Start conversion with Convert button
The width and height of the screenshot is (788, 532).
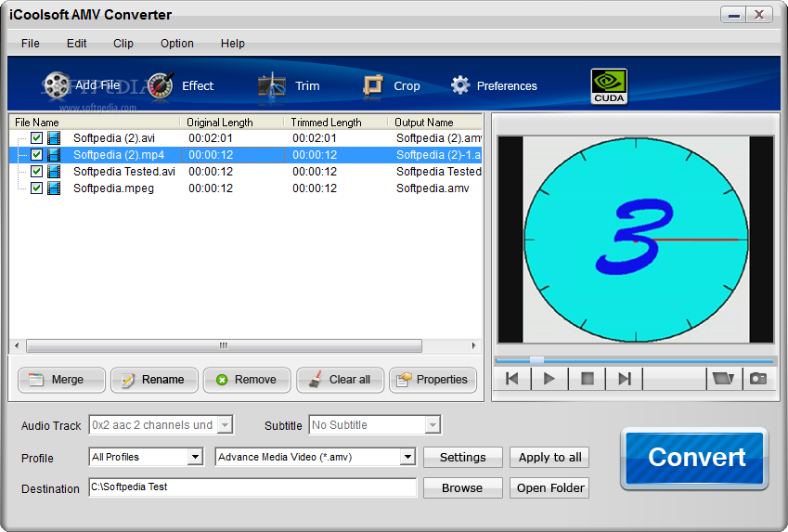[x=694, y=458]
